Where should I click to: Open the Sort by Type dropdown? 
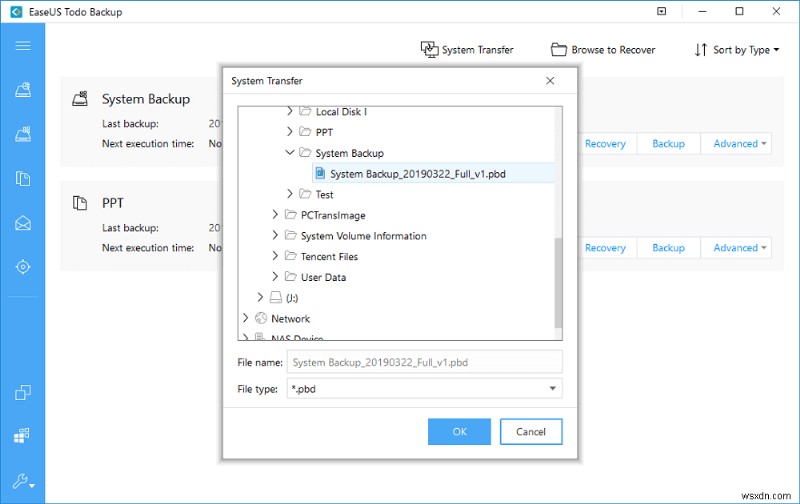click(737, 49)
